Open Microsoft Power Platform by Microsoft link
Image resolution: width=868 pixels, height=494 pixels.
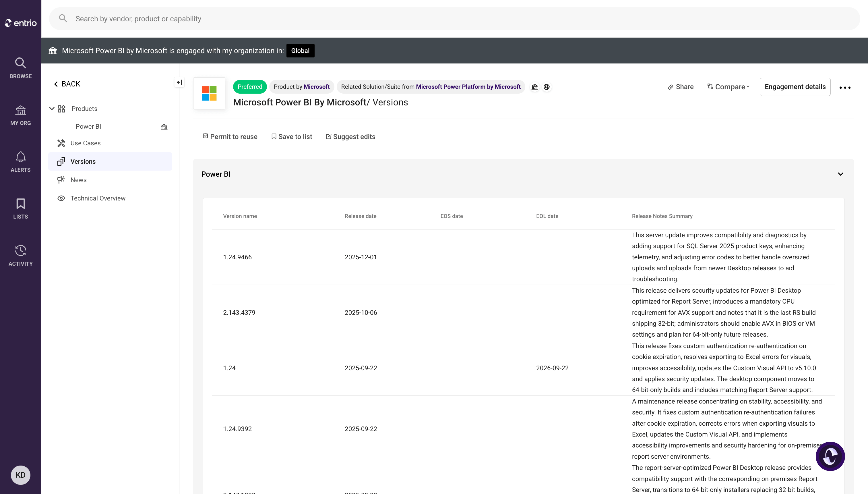point(468,87)
